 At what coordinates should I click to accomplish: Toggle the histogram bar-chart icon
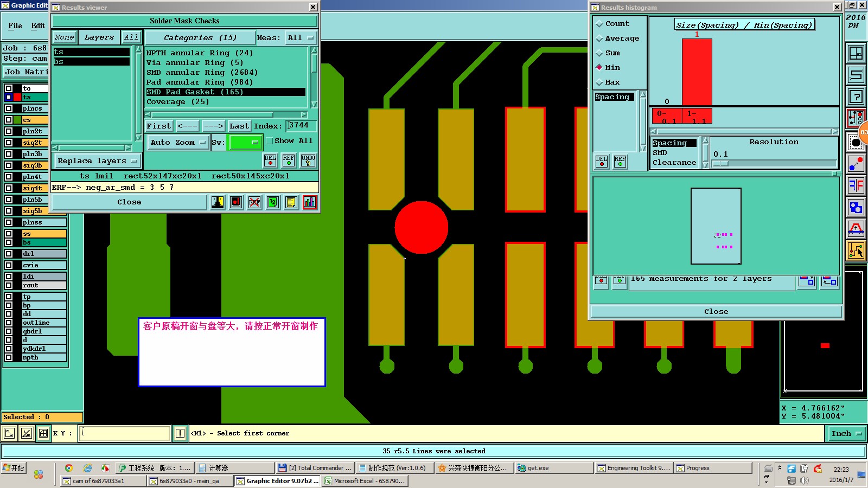point(310,202)
